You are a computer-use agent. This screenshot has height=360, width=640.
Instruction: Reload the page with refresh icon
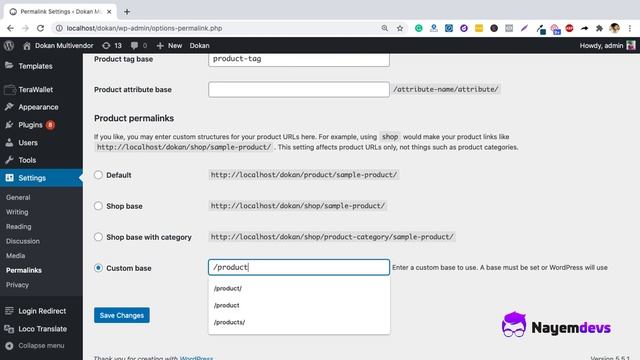pyautogui.click(x=40, y=28)
